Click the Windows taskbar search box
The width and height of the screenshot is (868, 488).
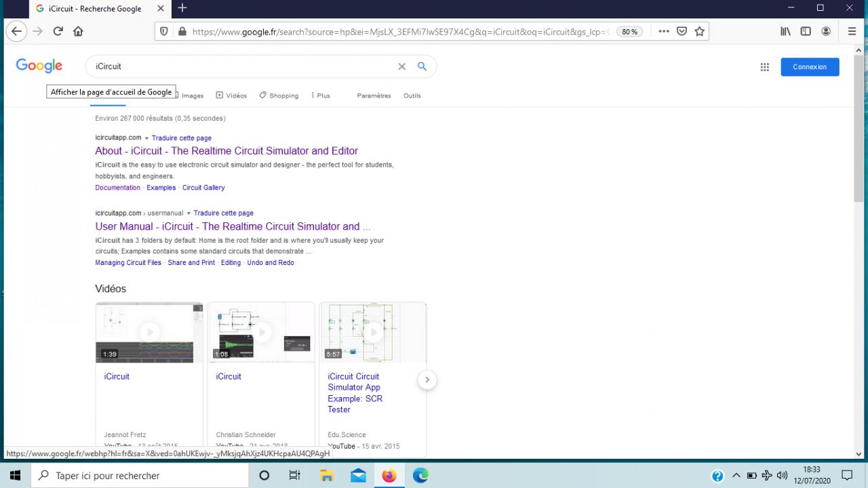click(140, 475)
